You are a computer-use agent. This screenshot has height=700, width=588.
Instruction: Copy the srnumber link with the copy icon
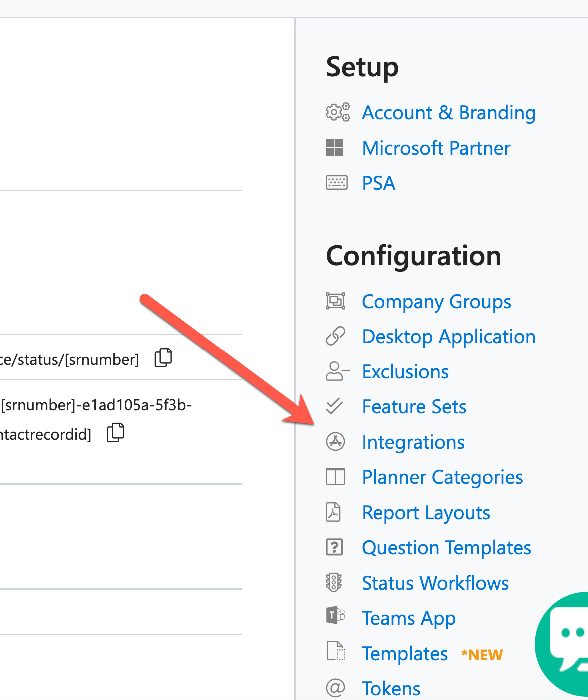[x=115, y=433]
